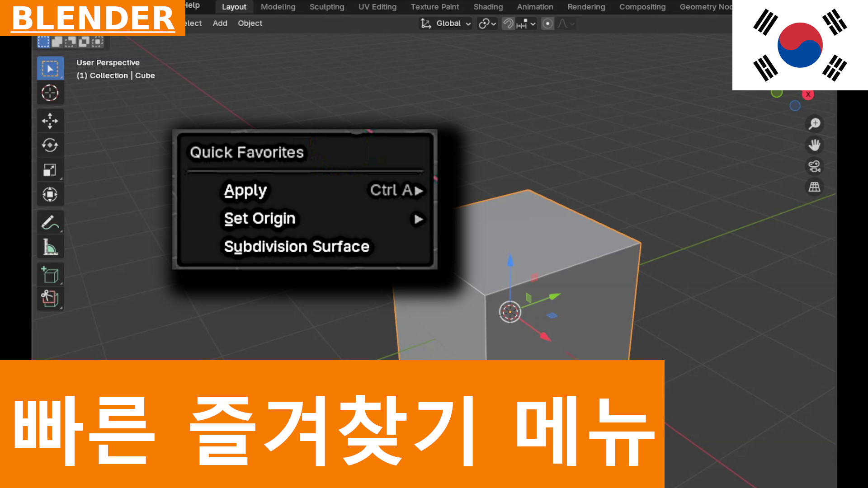Toggle proportional editing button
Viewport: 868px width, 488px height.
[x=547, y=23]
